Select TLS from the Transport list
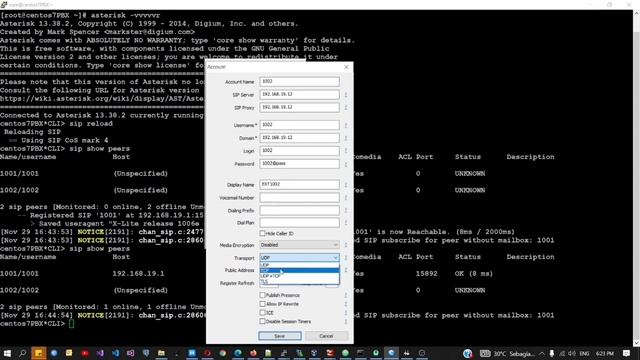This screenshot has width=640, height=360. (299, 281)
